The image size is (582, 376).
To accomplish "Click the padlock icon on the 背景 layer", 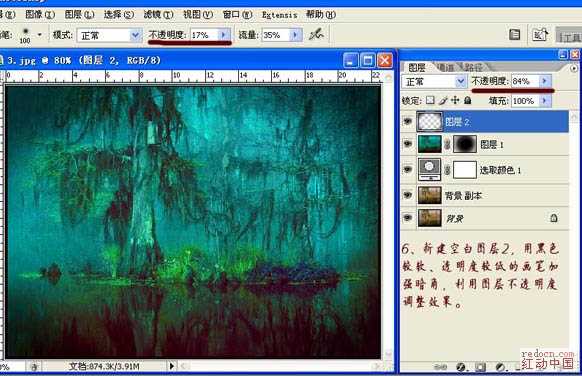I will click(553, 218).
